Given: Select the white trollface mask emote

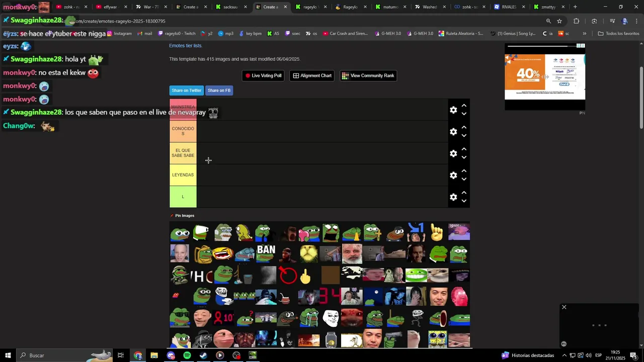Looking at the screenshot, I should click(x=331, y=318).
